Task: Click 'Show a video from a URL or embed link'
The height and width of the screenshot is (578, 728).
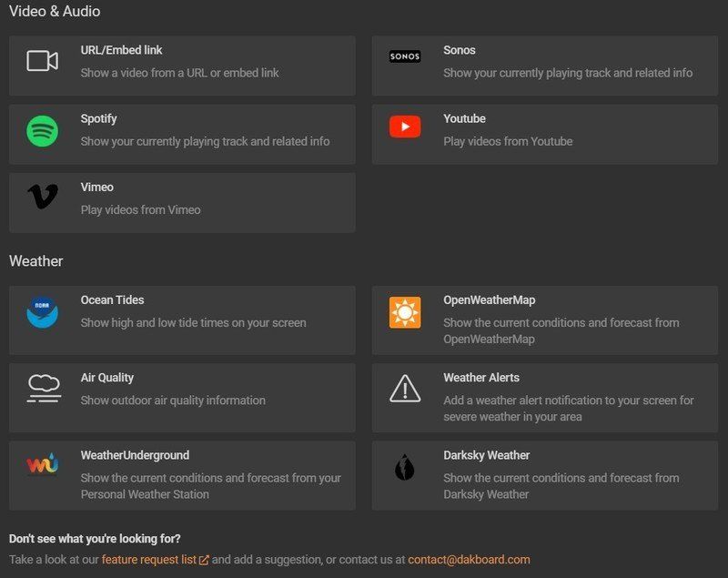Action: click(x=179, y=73)
